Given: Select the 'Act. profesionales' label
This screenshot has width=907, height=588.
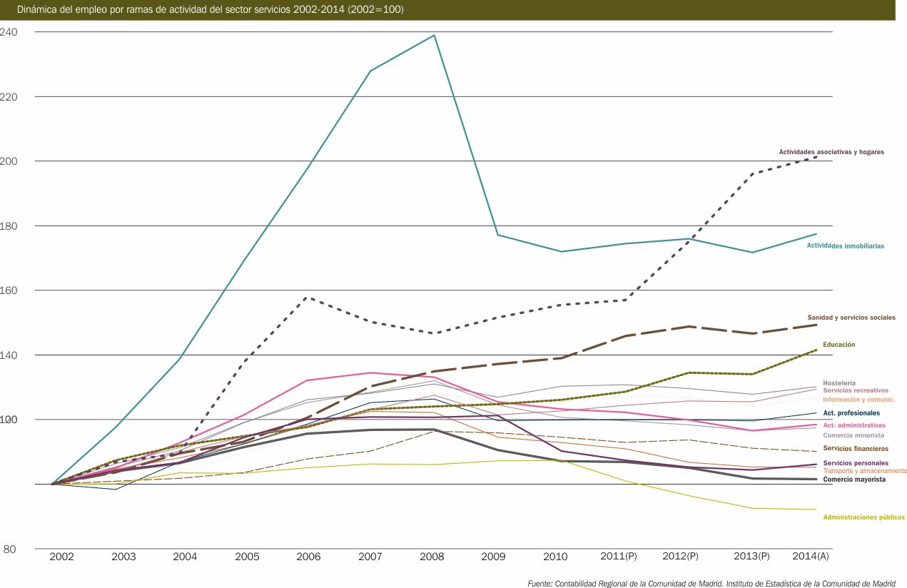Looking at the screenshot, I should 851,413.
